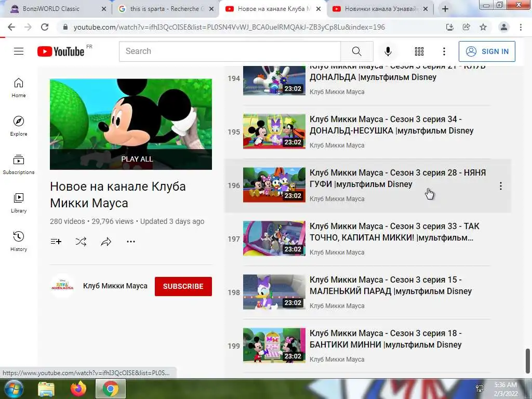532x399 pixels.
Task: Switch to the this is sparta Google tab
Action: click(x=165, y=9)
